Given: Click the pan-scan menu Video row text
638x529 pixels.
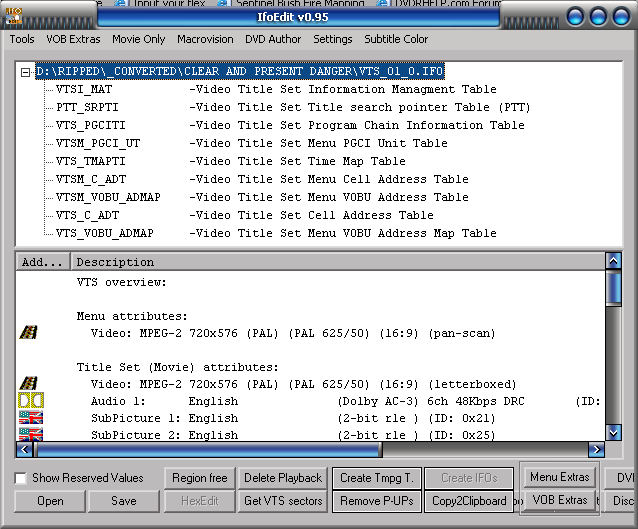Looking at the screenshot, I should [293, 333].
